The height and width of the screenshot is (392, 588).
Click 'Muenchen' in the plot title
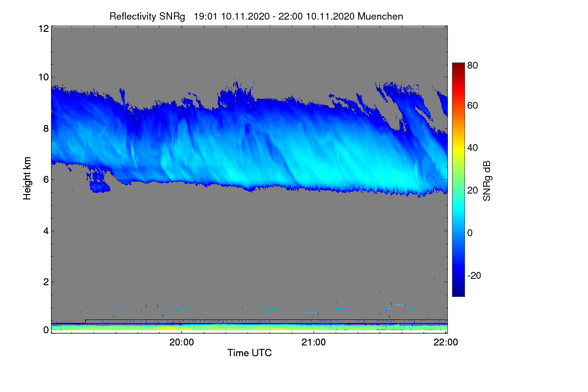click(x=380, y=16)
